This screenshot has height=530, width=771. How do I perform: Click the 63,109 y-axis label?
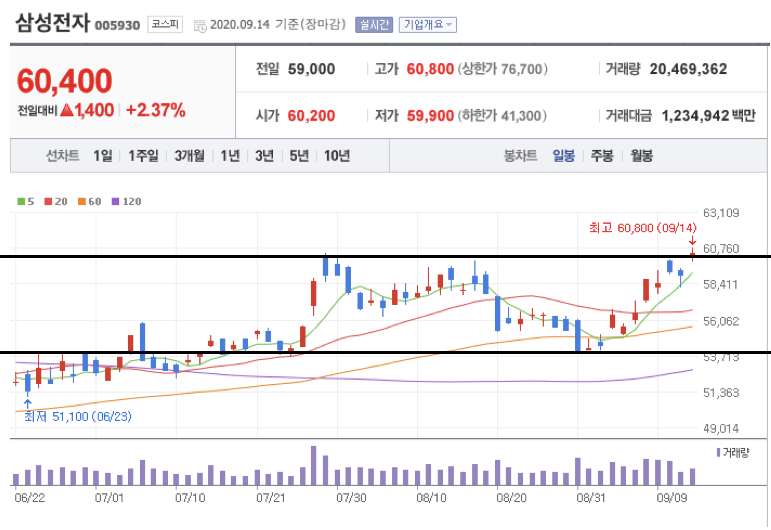point(721,213)
